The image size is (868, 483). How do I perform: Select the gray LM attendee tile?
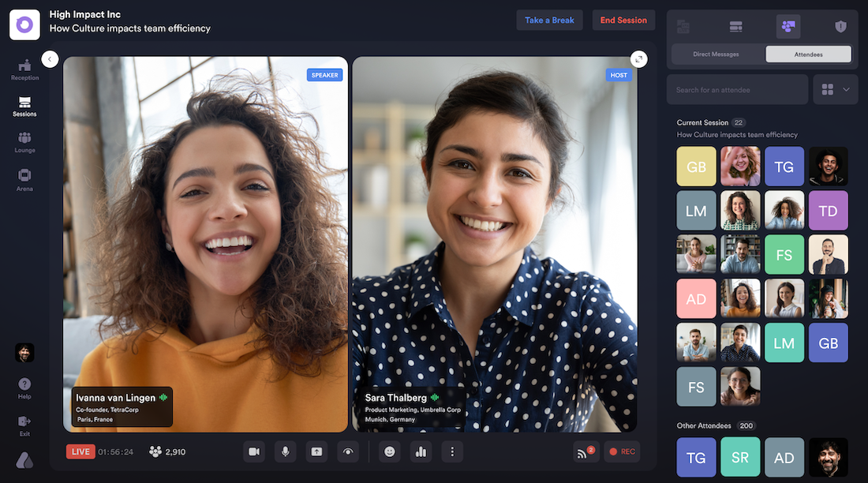697,211
